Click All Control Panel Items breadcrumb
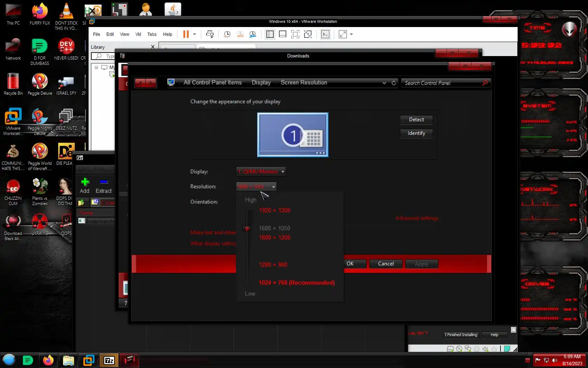 pyautogui.click(x=213, y=83)
